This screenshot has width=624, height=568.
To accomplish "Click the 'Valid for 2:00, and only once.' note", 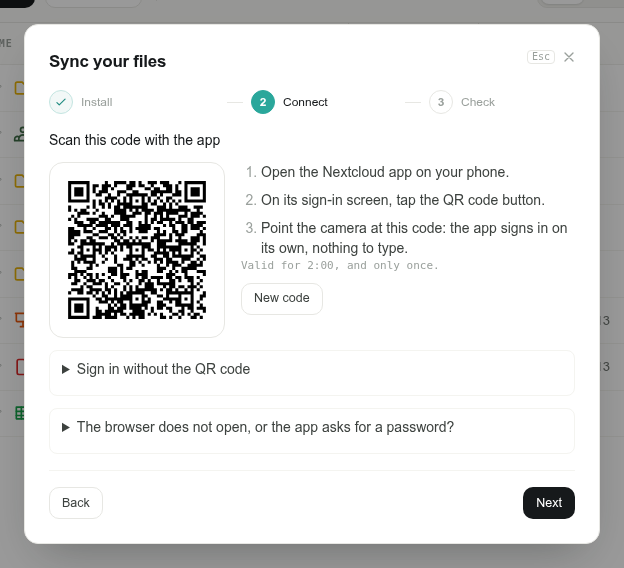I will point(340,265).
